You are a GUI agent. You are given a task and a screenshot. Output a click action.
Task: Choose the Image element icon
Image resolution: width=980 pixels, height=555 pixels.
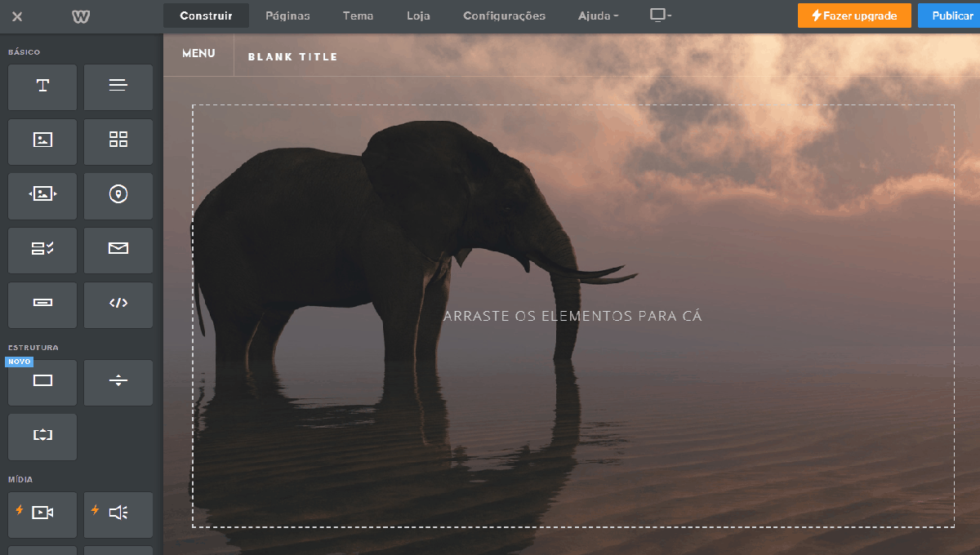42,141
